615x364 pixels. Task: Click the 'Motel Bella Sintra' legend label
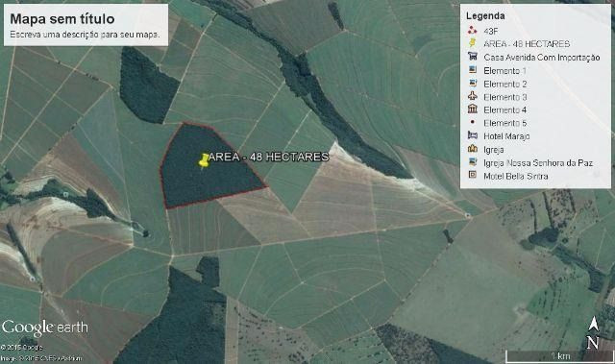point(516,177)
